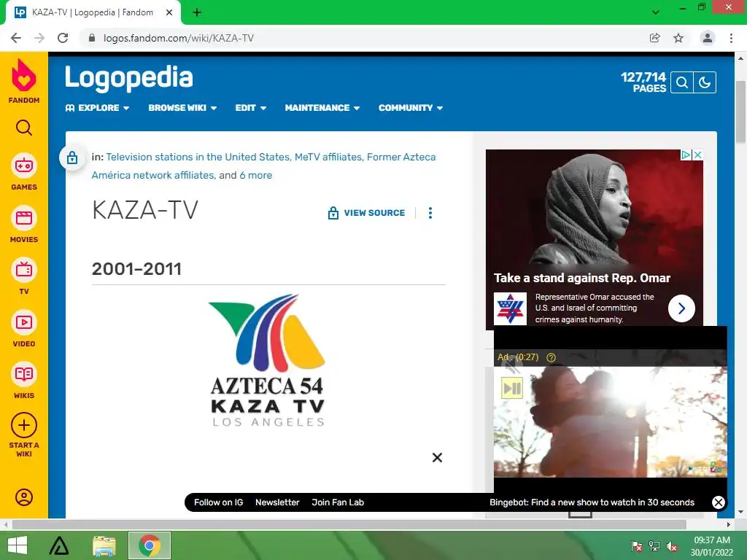The height and width of the screenshot is (560, 747).
Task: Open the triangle-logo app on the taskbar
Action: point(60,545)
